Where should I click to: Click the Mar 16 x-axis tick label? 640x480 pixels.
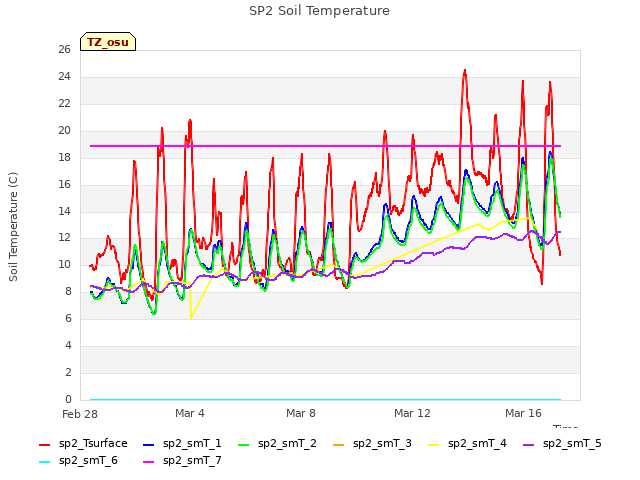point(523,413)
